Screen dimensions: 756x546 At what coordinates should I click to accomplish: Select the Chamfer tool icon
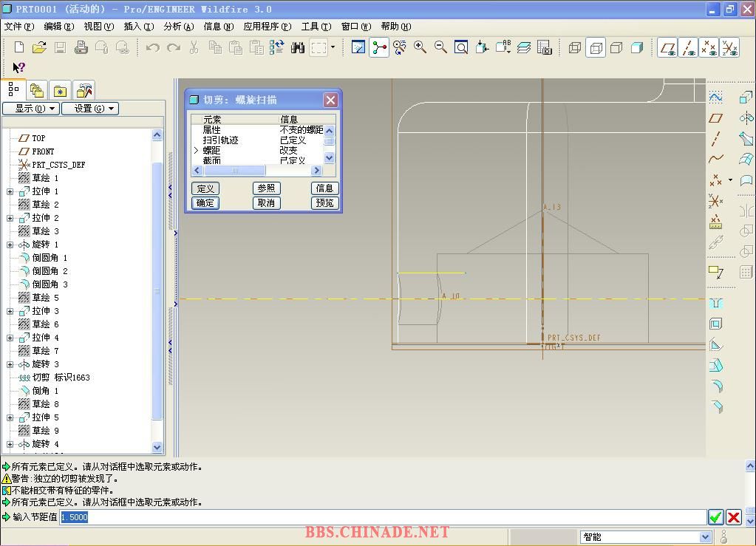(x=717, y=406)
